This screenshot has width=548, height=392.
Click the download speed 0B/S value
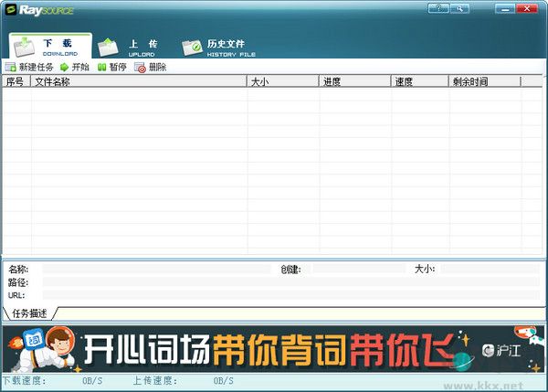pyautogui.click(x=92, y=381)
